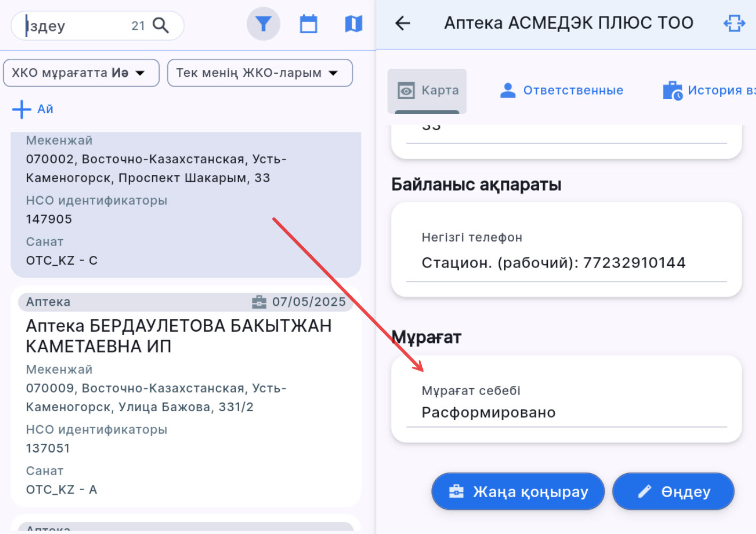The image size is (756, 534).
Task: Open the calendar view icon
Action: pos(309,24)
